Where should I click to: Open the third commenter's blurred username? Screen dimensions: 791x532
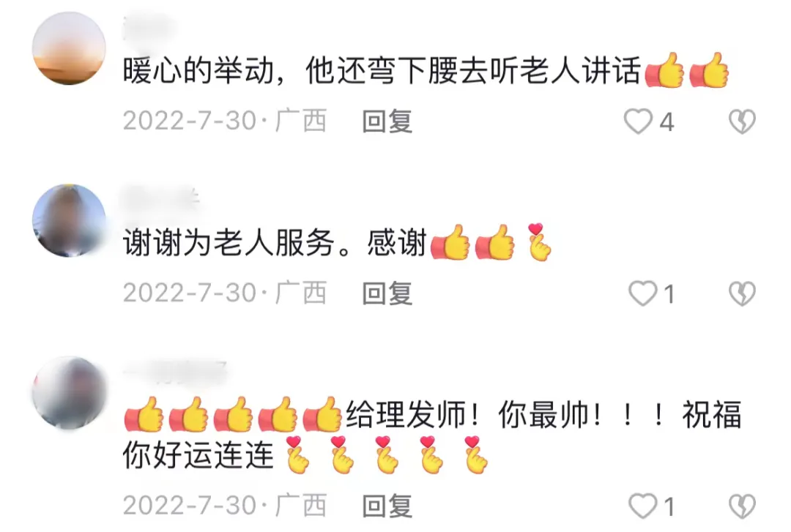(174, 372)
